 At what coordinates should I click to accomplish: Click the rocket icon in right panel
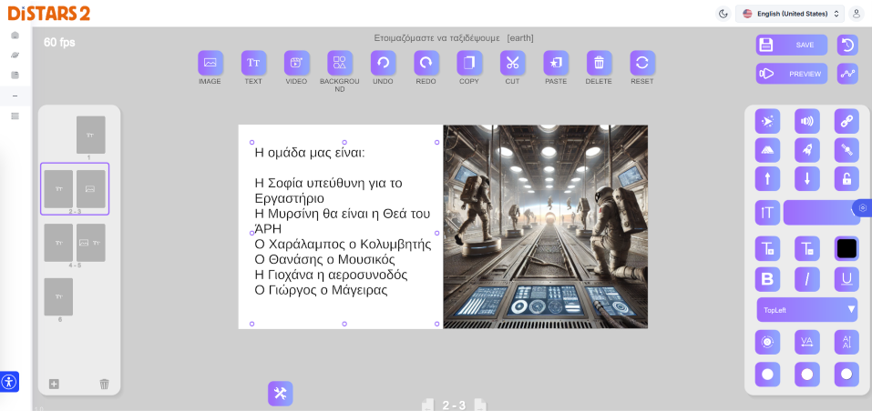[x=807, y=150]
